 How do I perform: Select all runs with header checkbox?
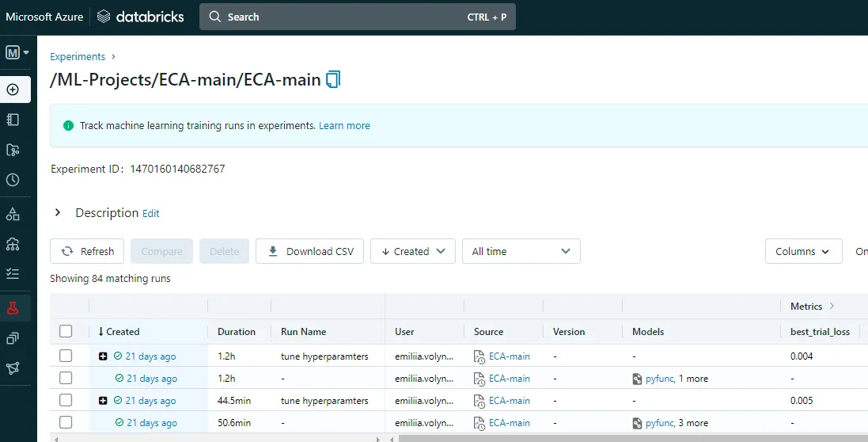(x=66, y=331)
